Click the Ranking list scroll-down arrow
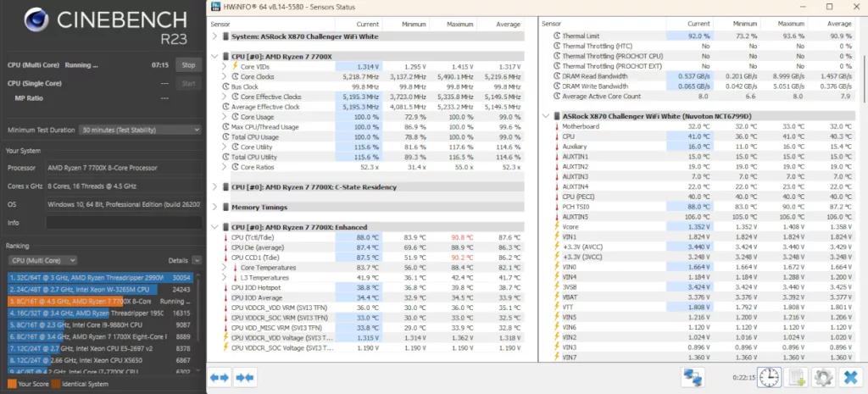Screen dimensions: 868x394 coord(198,370)
